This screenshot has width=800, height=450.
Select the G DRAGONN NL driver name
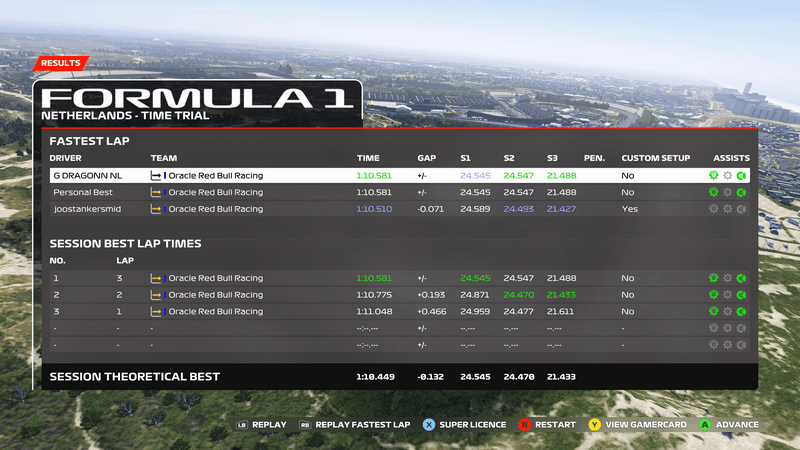88,176
